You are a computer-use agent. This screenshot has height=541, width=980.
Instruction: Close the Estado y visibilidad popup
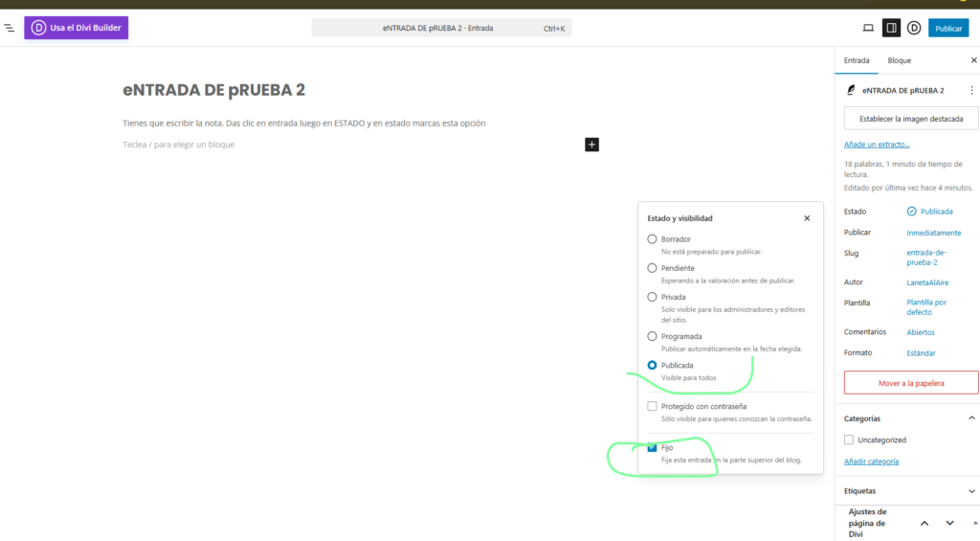tap(807, 218)
